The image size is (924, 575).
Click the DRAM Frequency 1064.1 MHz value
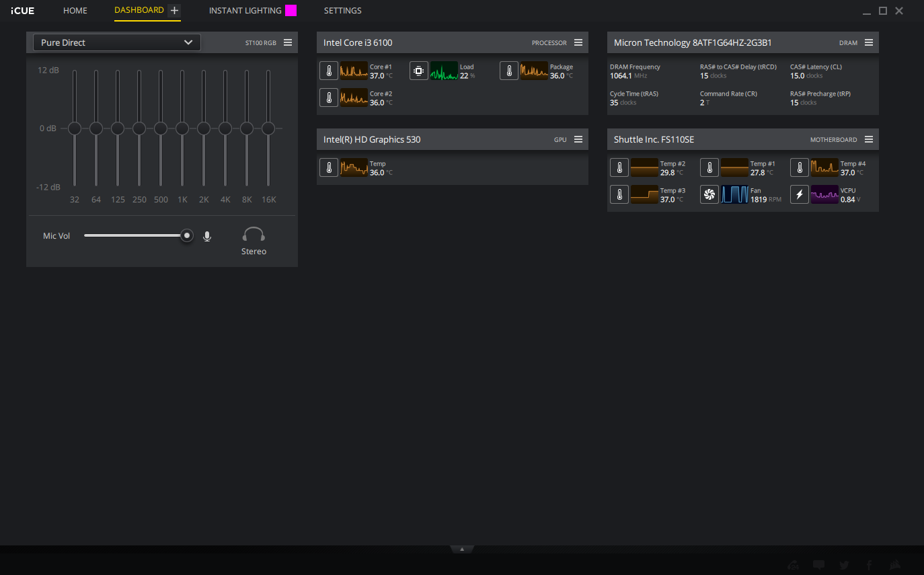(x=628, y=76)
